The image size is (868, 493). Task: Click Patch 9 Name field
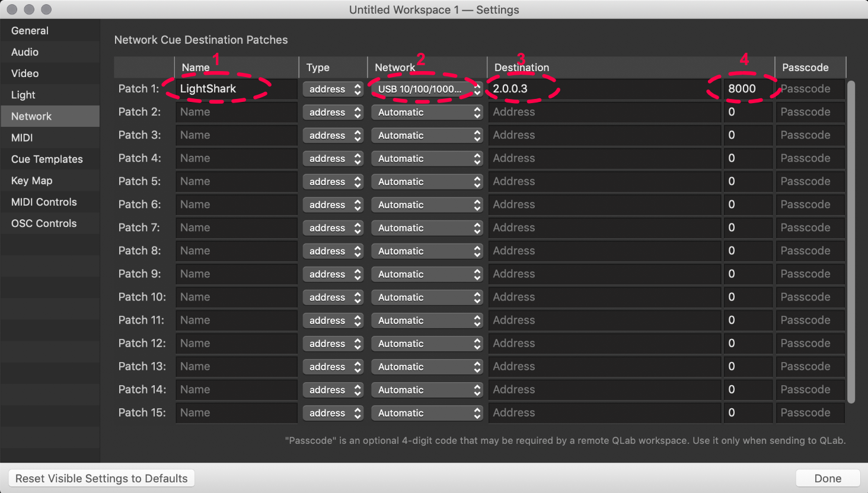pos(237,274)
